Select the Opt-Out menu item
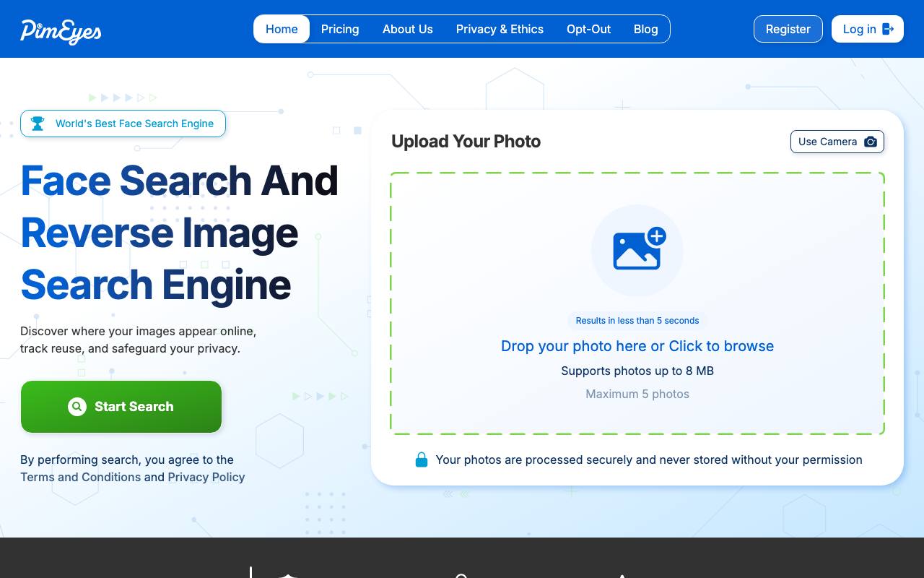 point(588,29)
